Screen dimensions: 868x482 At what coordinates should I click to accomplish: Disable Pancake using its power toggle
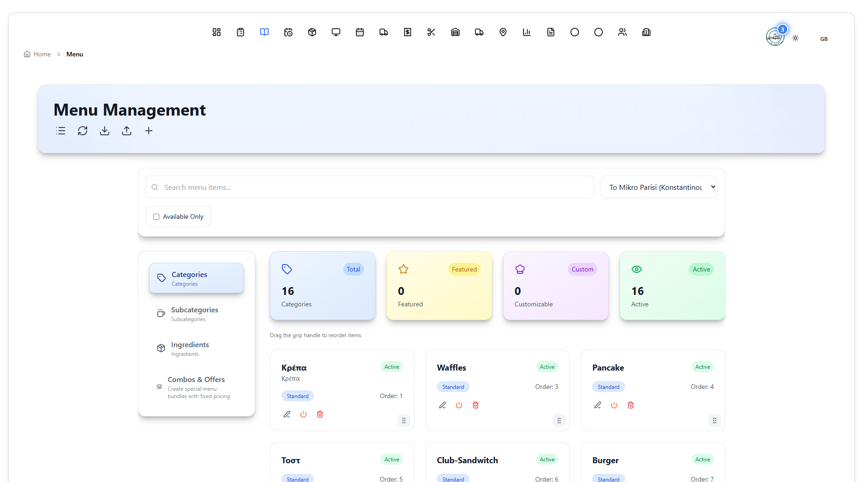tap(614, 405)
